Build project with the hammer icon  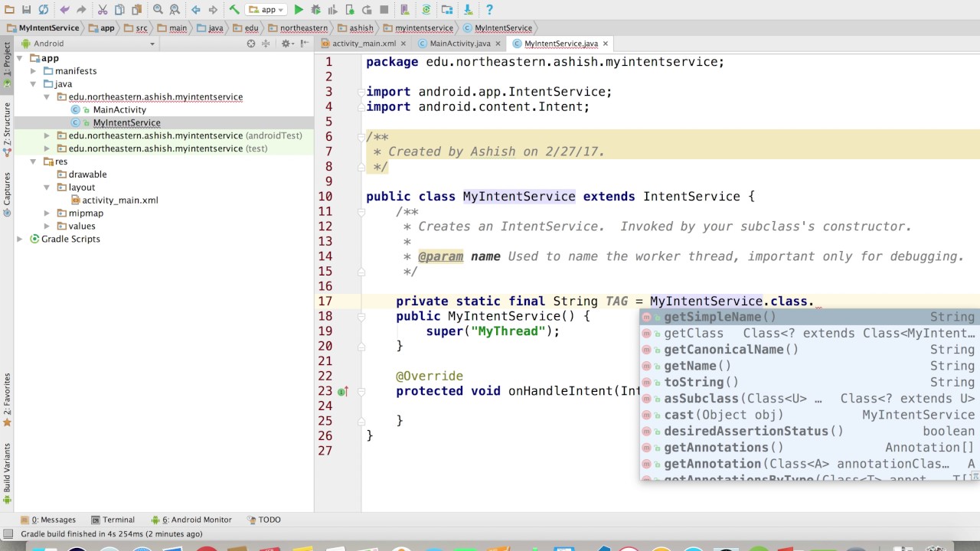(234, 10)
